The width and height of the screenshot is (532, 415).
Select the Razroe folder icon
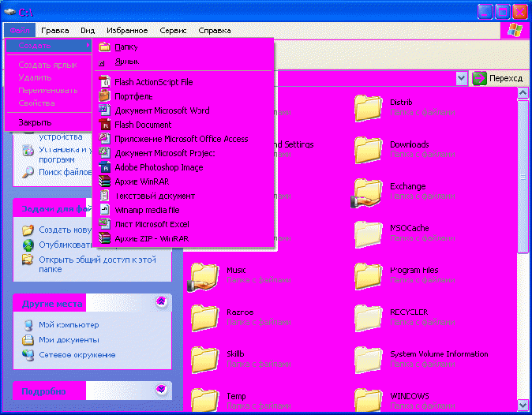204,318
